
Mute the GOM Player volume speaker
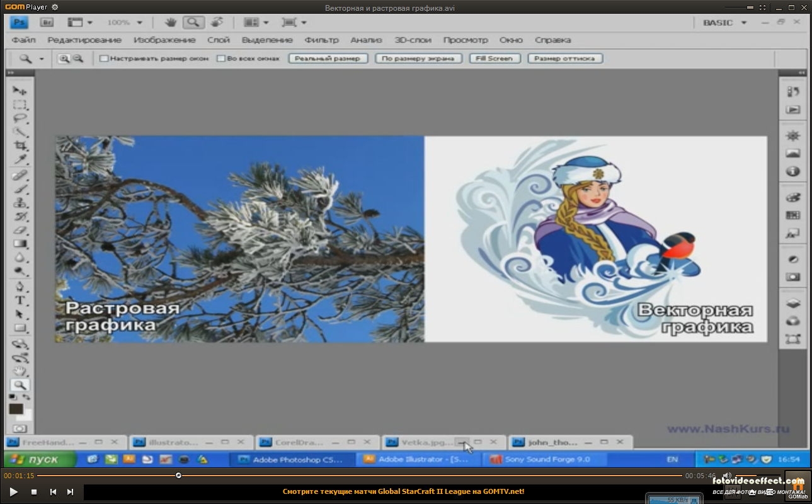pyautogui.click(x=727, y=476)
